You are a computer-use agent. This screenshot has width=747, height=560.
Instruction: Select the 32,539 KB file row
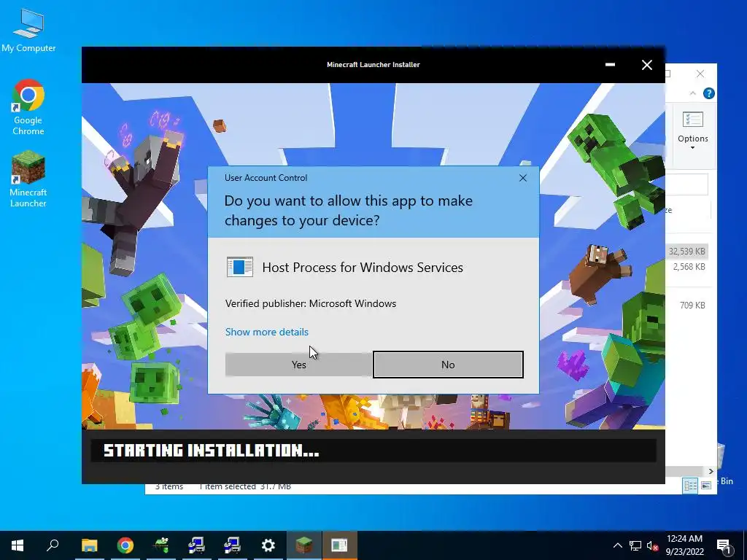coord(686,252)
